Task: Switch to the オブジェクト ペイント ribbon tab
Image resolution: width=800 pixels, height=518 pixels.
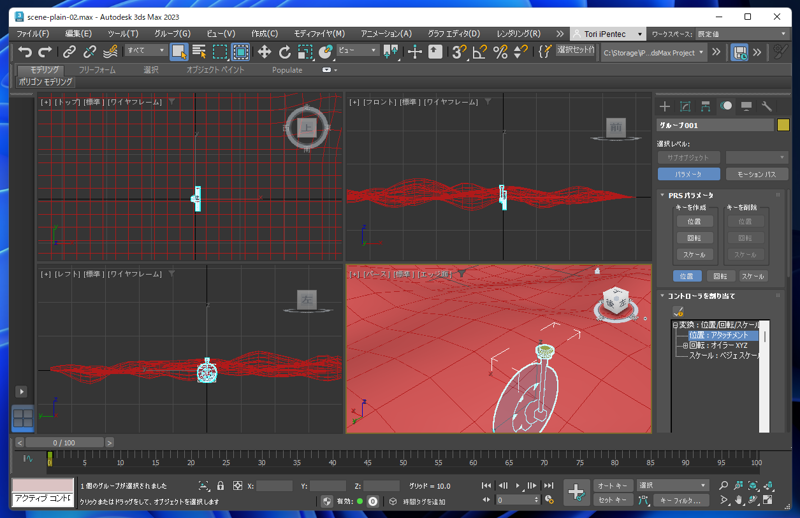Action: coord(215,70)
